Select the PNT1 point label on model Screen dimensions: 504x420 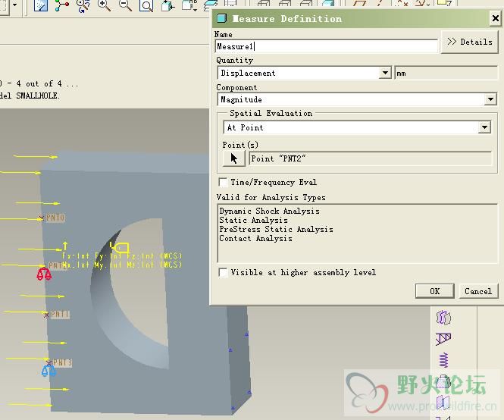(60, 315)
